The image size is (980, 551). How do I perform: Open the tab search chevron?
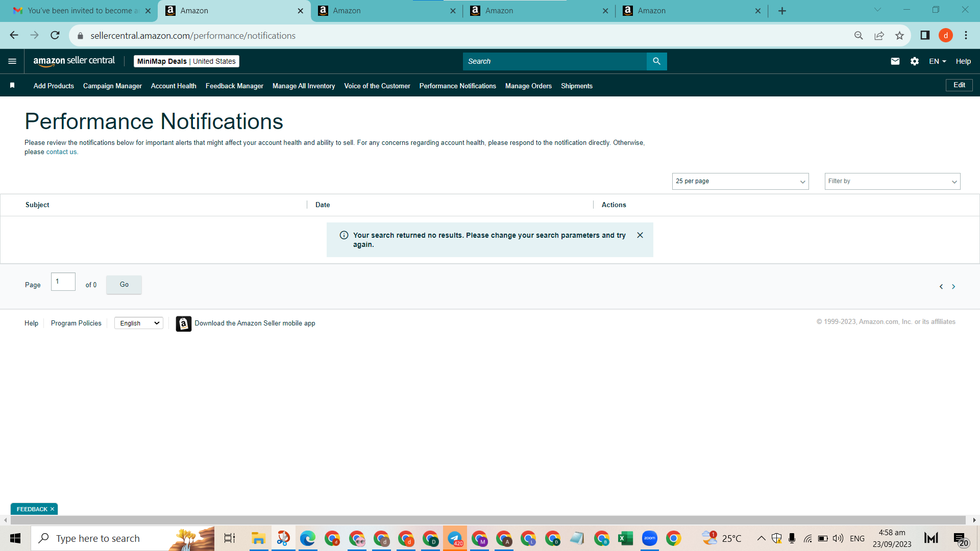877,10
